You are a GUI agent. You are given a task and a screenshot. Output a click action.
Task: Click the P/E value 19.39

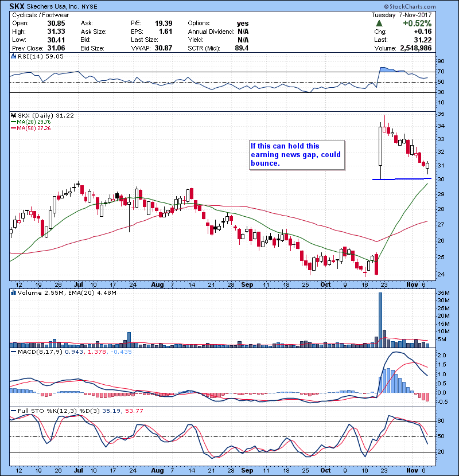(164, 24)
